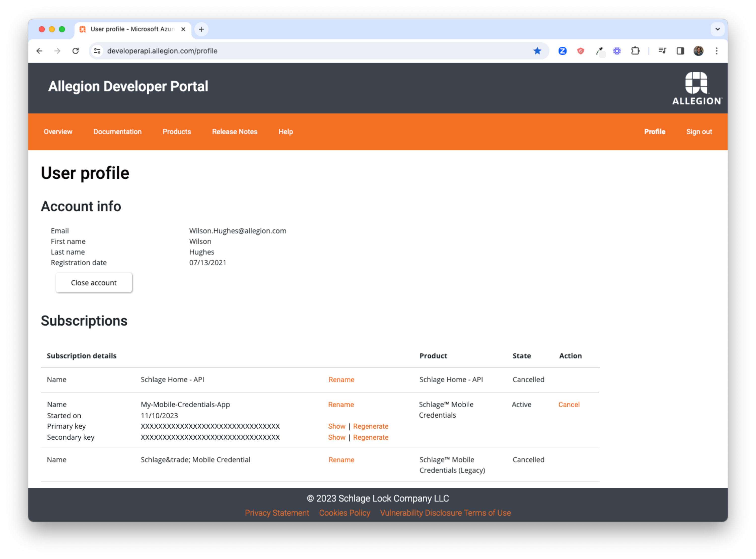Show the Secondary key value
Image resolution: width=756 pixels, height=559 pixels.
[x=337, y=438]
